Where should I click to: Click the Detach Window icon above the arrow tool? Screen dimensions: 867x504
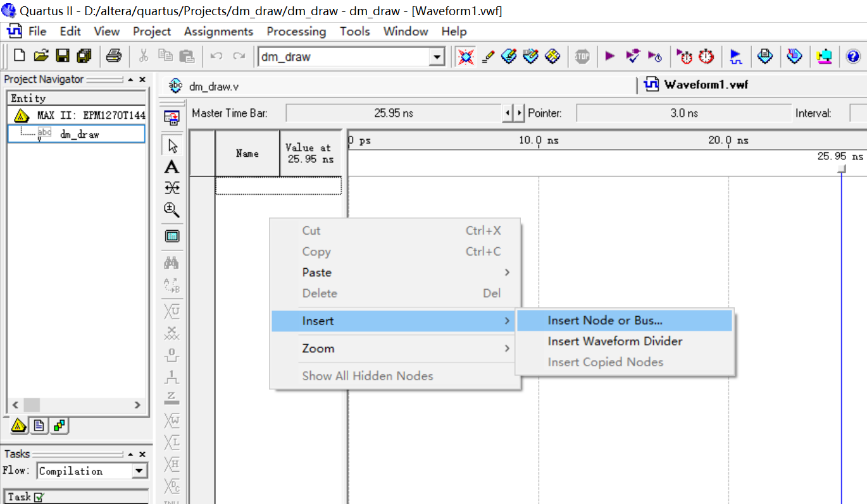coord(172,116)
